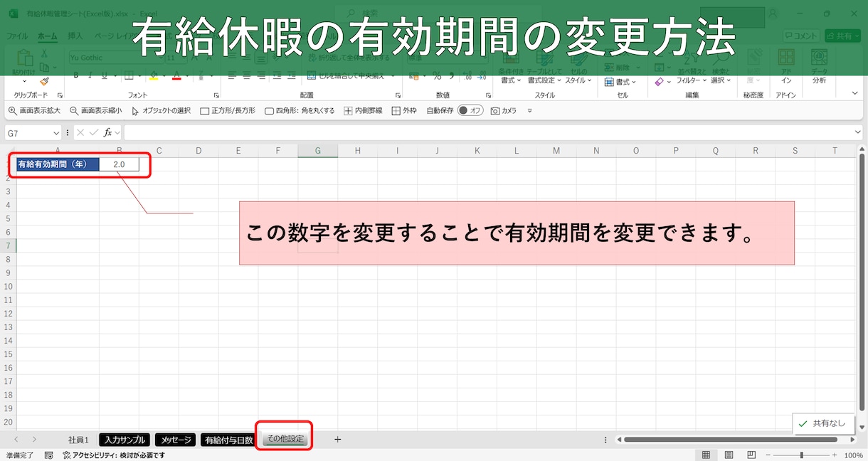Screen dimensions: 868x461
Task: Collapse the ribbon with the chevron
Action: (855, 93)
